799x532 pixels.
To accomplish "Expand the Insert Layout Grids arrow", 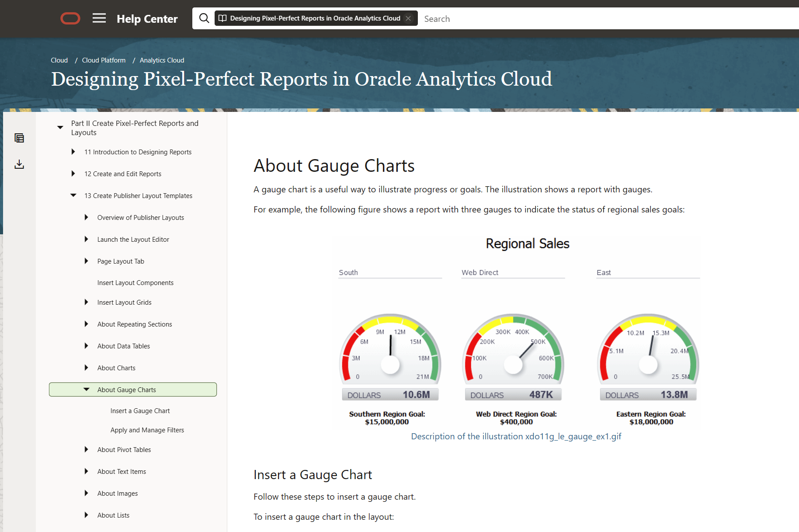I will [x=86, y=302].
